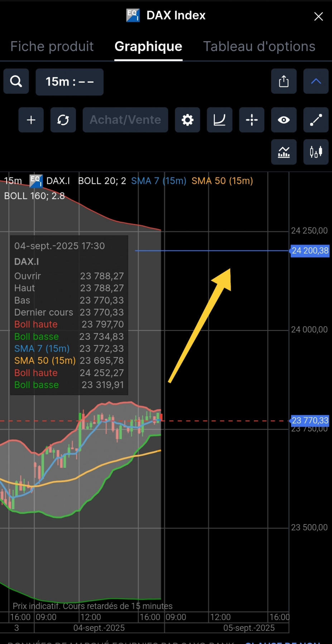Image resolution: width=332 pixels, height=644 pixels.
Task: Click the 24 200,38 price level marker
Action: click(x=310, y=250)
